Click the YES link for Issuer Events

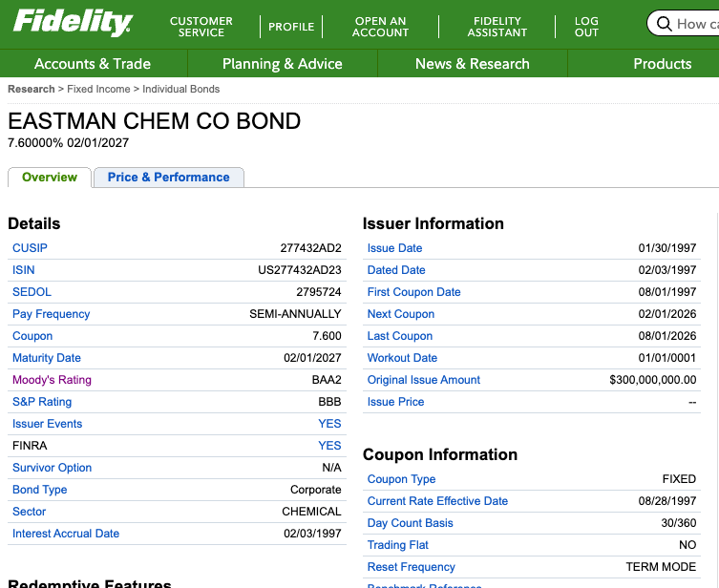pyautogui.click(x=329, y=424)
